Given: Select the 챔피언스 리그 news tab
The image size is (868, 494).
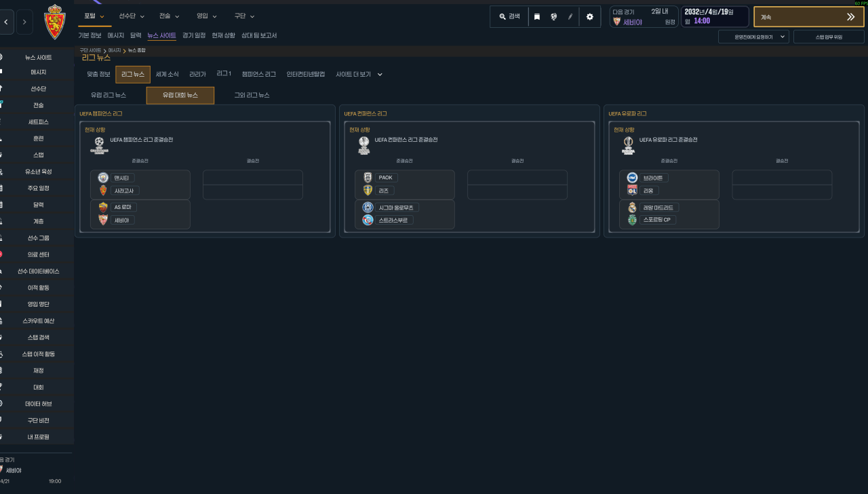Looking at the screenshot, I should (259, 74).
